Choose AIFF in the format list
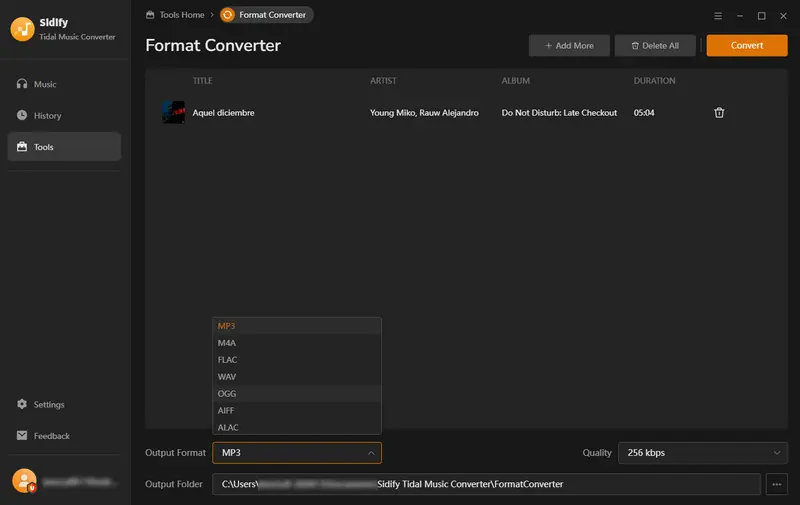The width and height of the screenshot is (800, 505). pos(297,410)
